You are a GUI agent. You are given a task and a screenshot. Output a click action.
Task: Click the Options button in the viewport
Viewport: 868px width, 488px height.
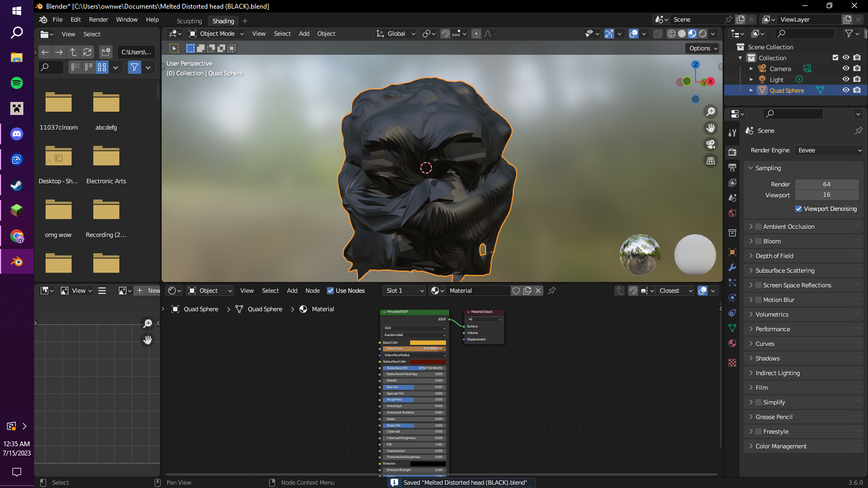click(x=702, y=48)
